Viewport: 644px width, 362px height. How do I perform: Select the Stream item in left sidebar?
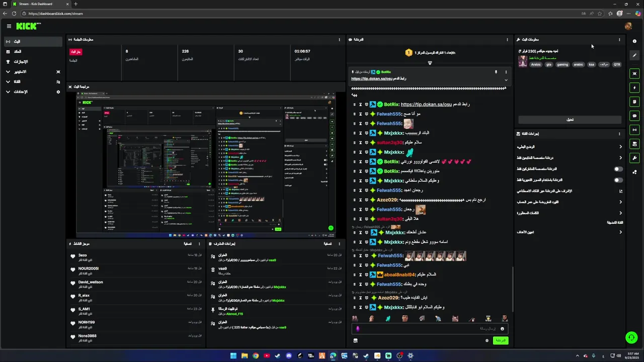(x=33, y=41)
